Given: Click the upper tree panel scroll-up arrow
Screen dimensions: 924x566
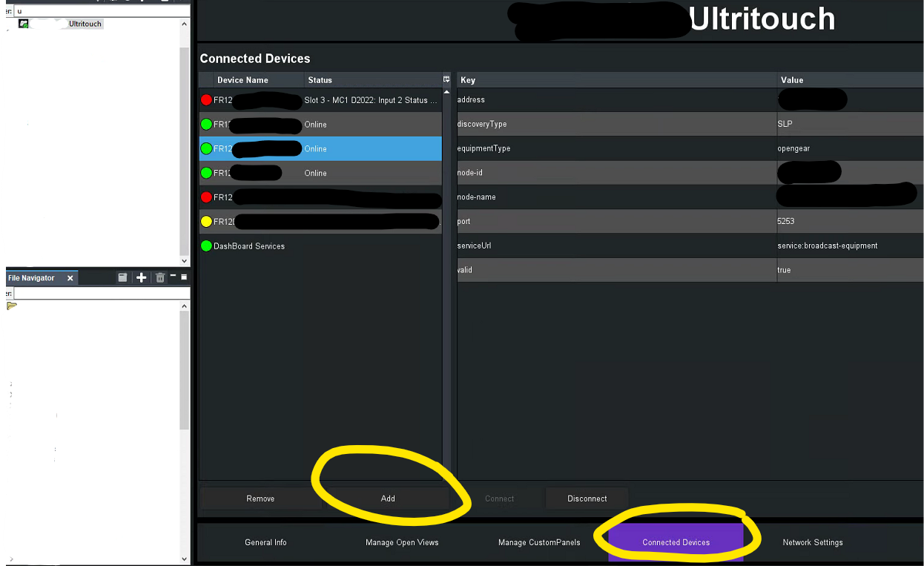Looking at the screenshot, I should click(185, 24).
